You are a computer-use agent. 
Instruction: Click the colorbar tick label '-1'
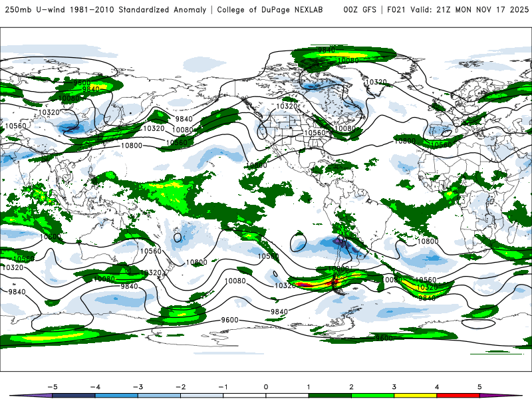(x=223, y=387)
